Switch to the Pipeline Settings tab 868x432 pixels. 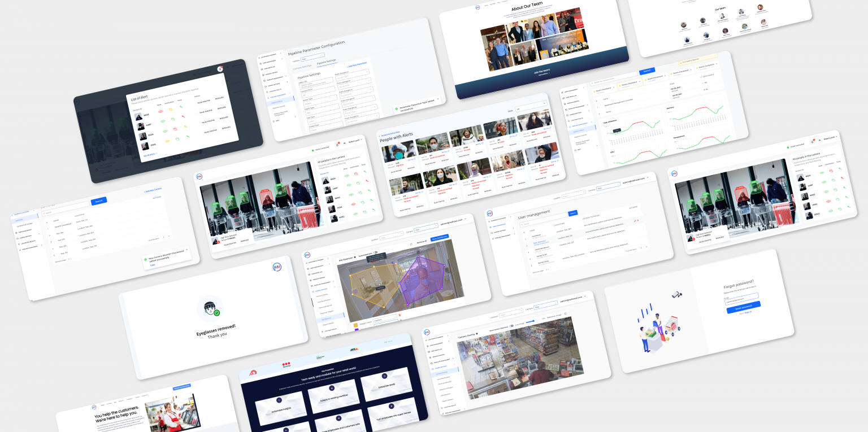click(x=326, y=62)
